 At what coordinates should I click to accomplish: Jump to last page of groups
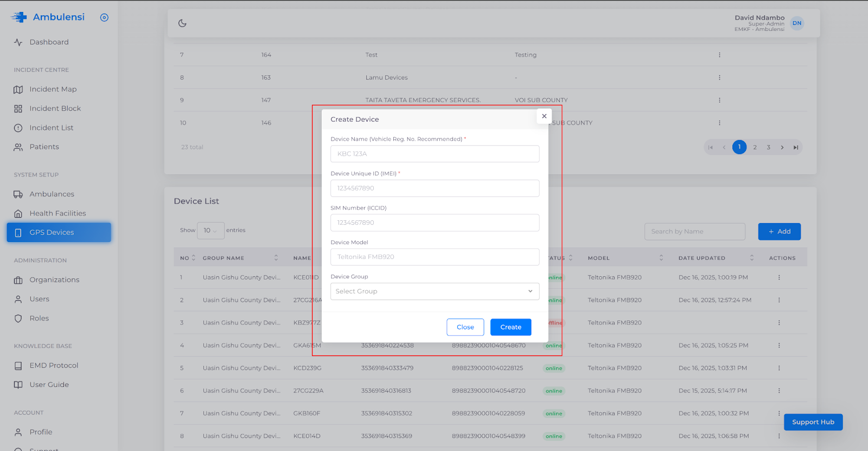tap(796, 148)
